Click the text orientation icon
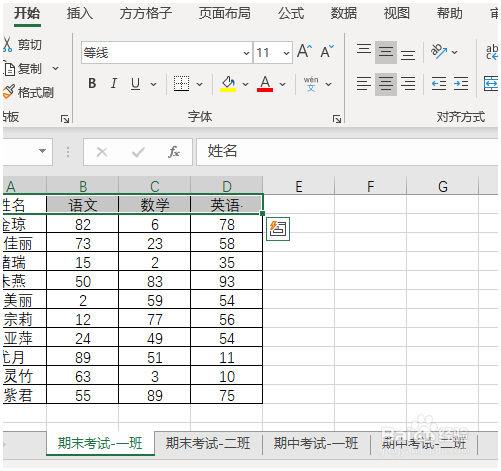Screen dimensions: 501x471 pos(439,51)
